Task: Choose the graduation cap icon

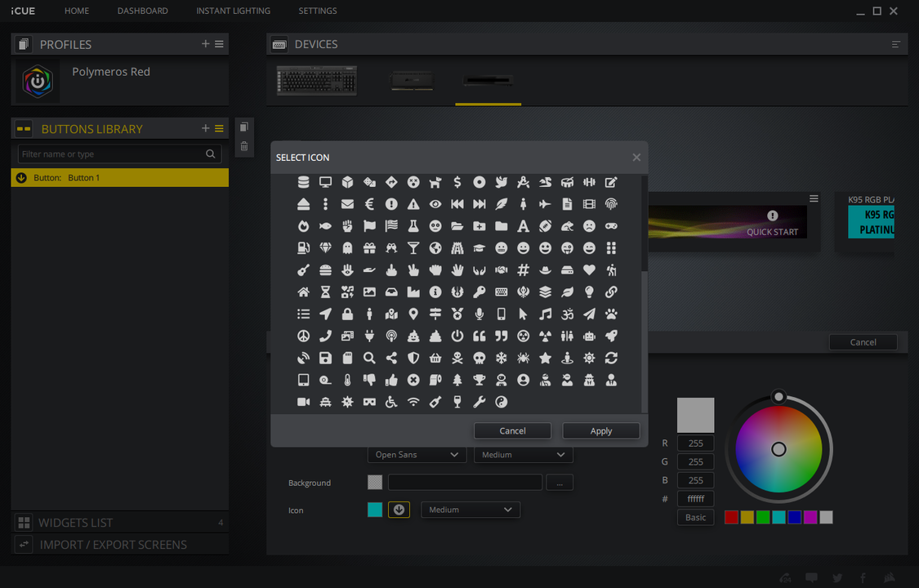Action: [x=480, y=247]
